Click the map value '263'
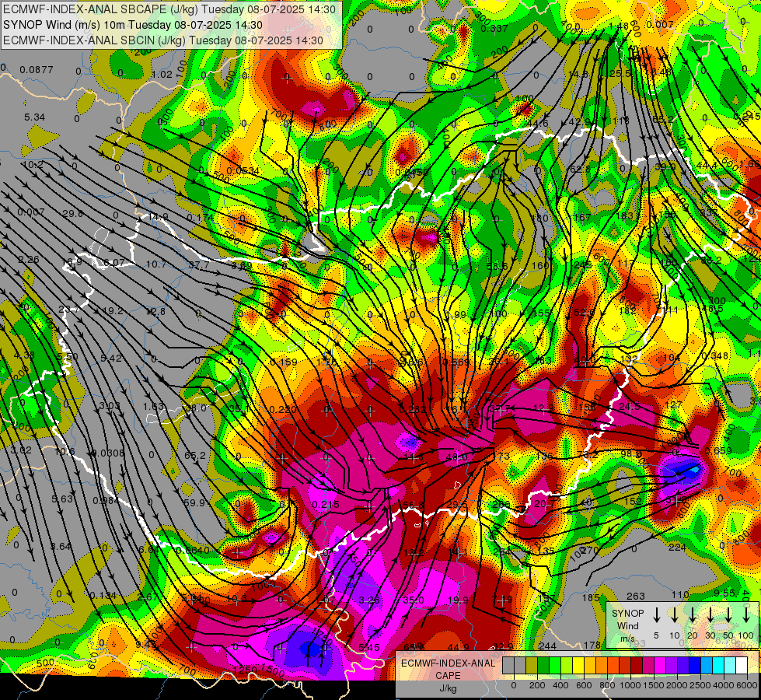Screen dimensions: 761x700 click(636, 596)
